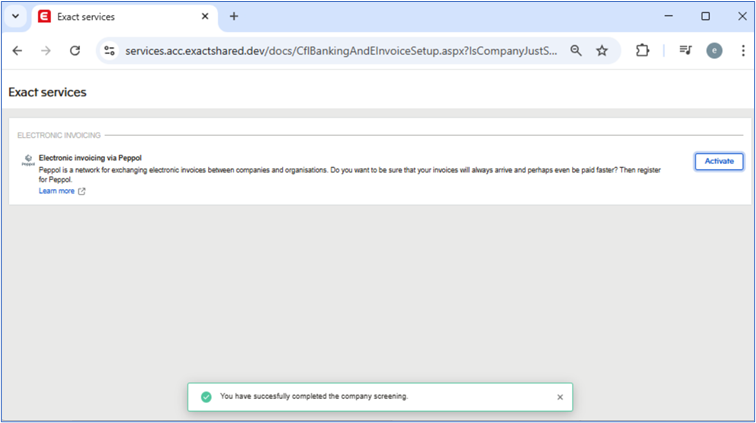Click the green checkmark in the notification
The width and height of the screenshot is (756, 423).
206,397
